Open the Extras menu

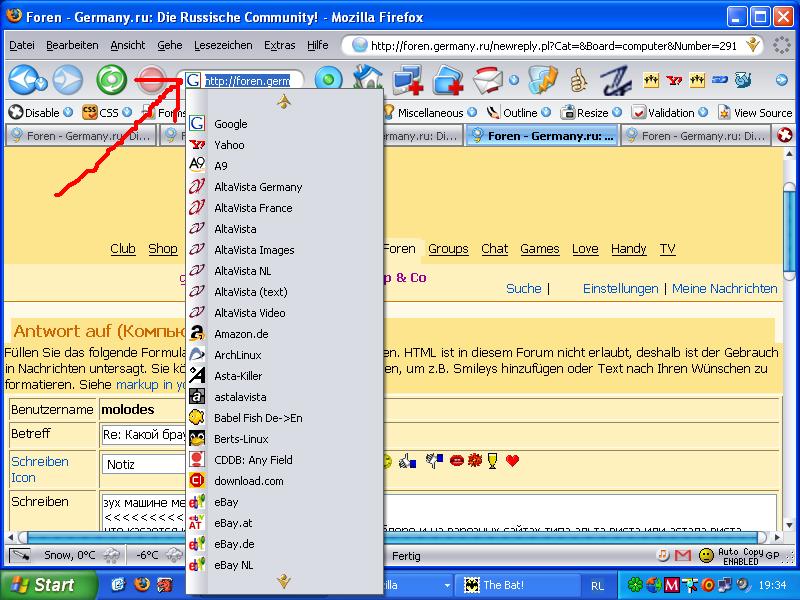[280, 45]
